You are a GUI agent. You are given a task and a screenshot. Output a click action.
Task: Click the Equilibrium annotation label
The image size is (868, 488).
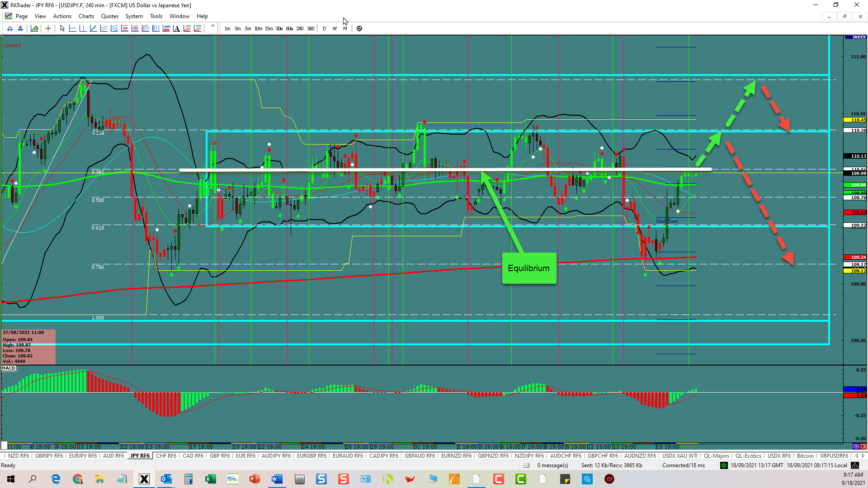point(528,268)
